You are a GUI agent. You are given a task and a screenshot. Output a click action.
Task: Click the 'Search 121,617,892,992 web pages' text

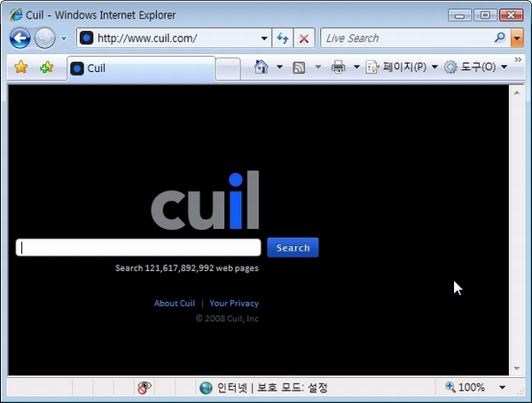pos(187,268)
